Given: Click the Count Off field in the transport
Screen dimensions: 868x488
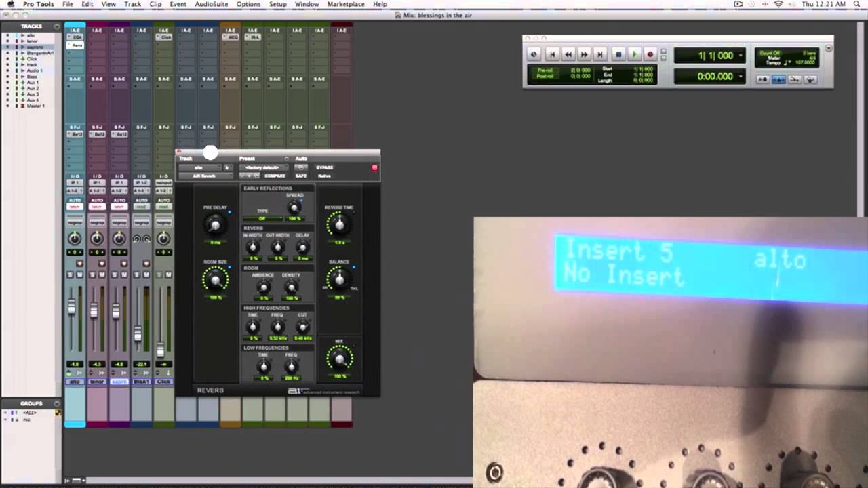Looking at the screenshot, I should 768,53.
